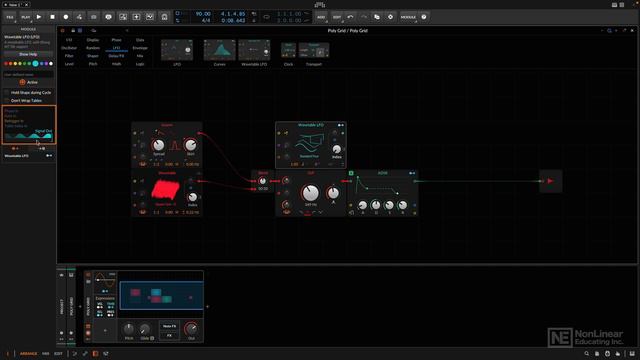This screenshot has width=640, height=360.
Task: Arm global Record button in transport
Action: (x=66, y=17)
